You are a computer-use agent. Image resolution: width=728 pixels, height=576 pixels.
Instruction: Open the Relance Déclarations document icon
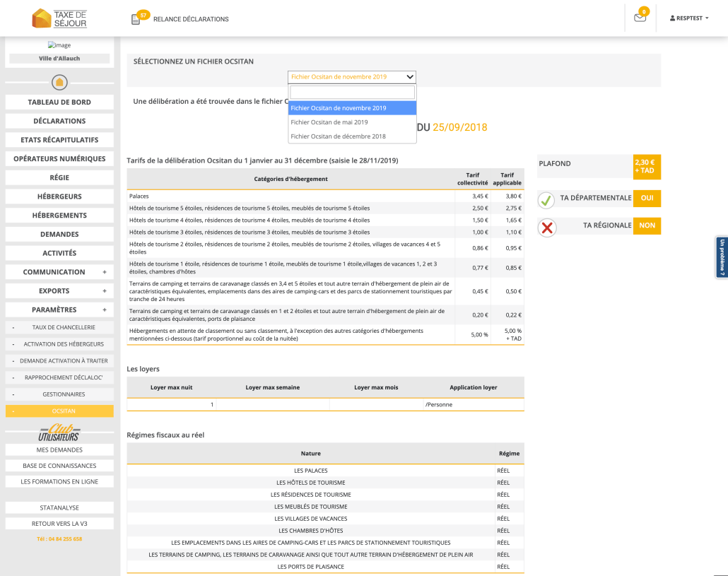(x=136, y=19)
